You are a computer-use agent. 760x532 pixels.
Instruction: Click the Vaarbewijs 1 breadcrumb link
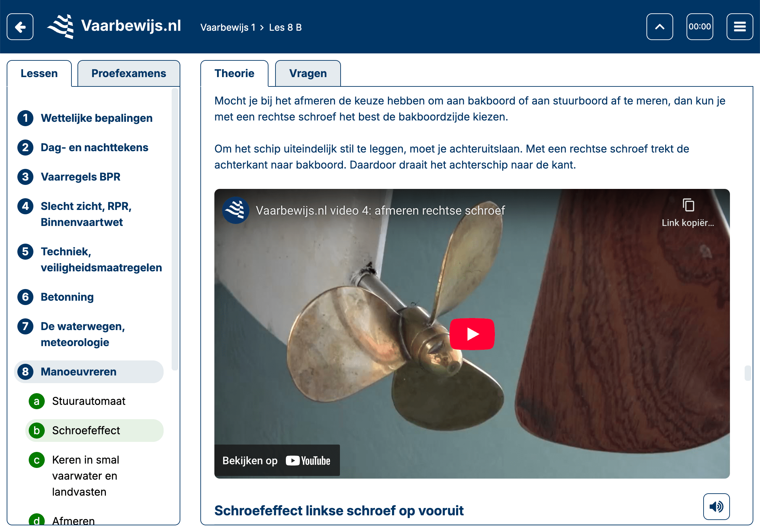pos(228,27)
